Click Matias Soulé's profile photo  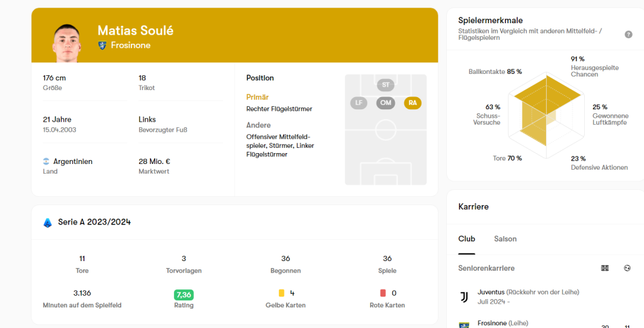pyautogui.click(x=66, y=43)
